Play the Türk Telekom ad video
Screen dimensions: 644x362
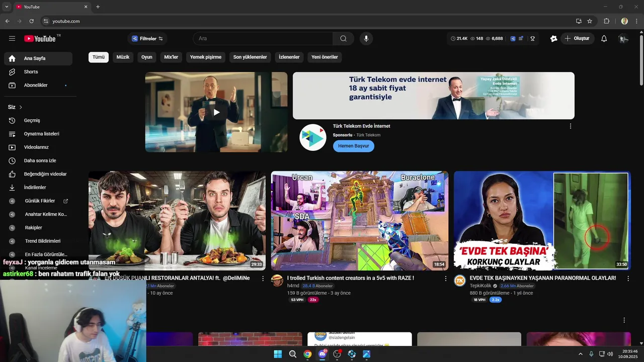(216, 112)
